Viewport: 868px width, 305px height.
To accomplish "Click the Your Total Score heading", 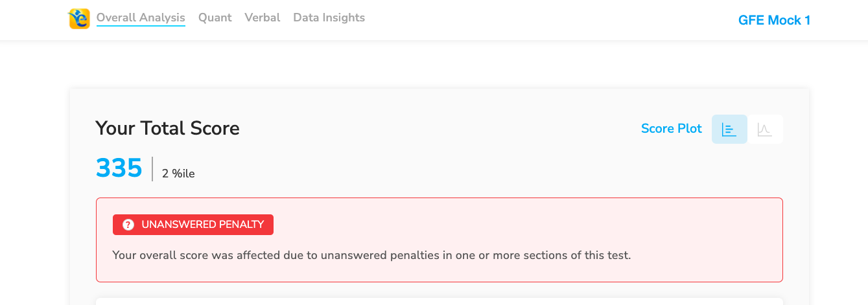I will [x=167, y=128].
